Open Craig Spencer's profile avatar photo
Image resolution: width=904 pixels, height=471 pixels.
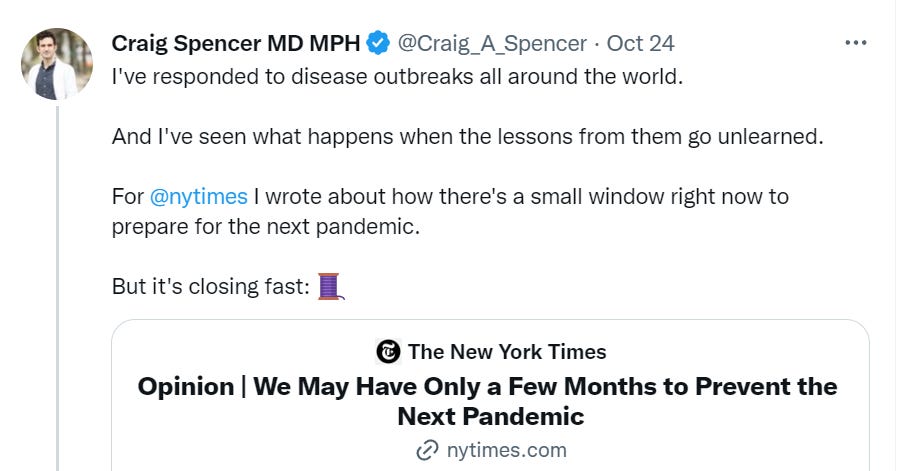57,64
